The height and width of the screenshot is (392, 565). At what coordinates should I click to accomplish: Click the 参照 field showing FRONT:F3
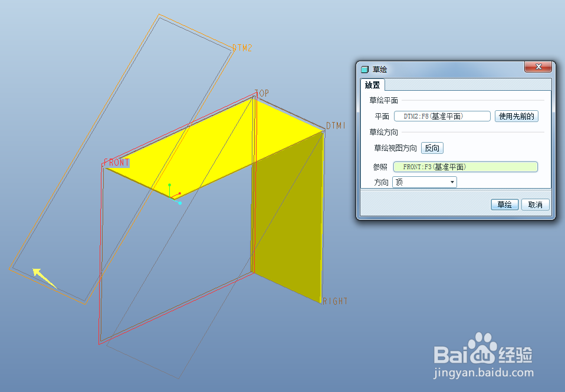click(x=465, y=167)
